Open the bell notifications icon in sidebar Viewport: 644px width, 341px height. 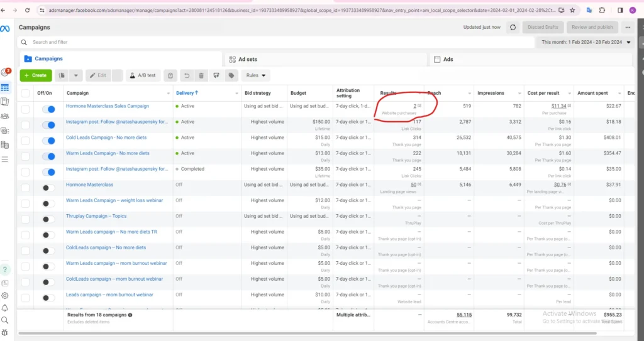[5, 308]
